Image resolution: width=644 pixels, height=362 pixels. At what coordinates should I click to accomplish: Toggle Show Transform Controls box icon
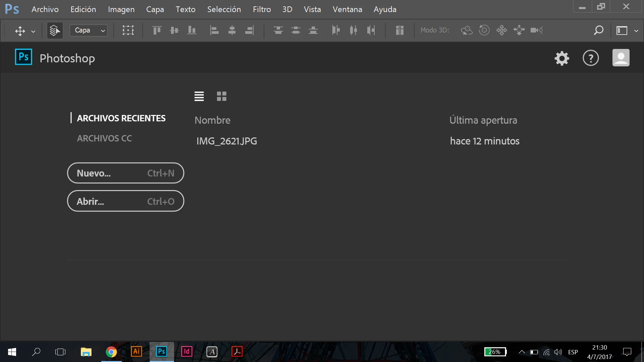point(128,31)
